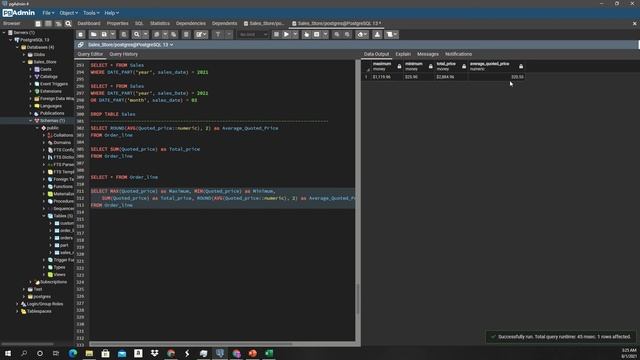Viewport: 640px width, 360px height.
Task: Open PowerPoint from the taskbar
Action: tap(253, 353)
